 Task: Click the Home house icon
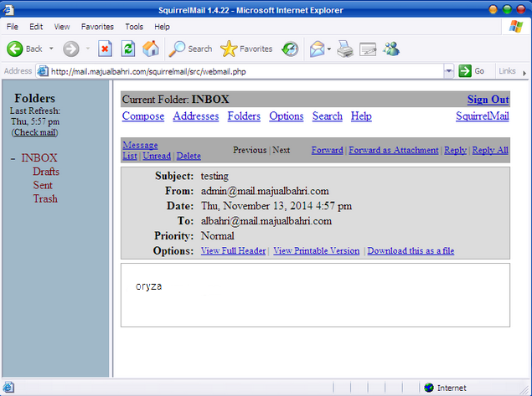click(x=151, y=49)
